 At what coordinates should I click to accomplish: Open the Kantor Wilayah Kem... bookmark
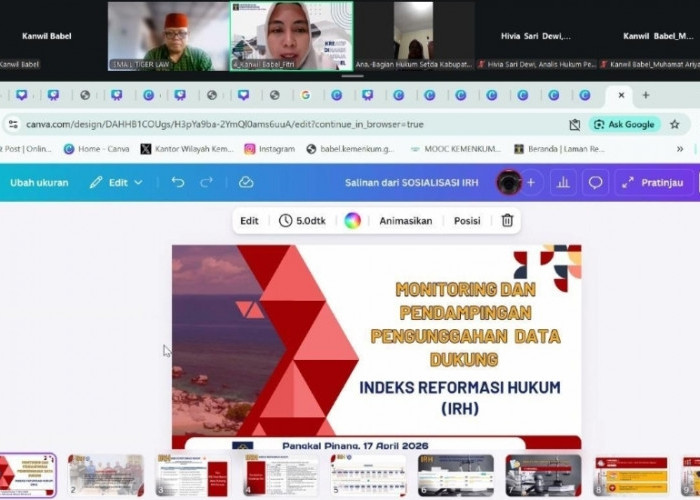187,149
